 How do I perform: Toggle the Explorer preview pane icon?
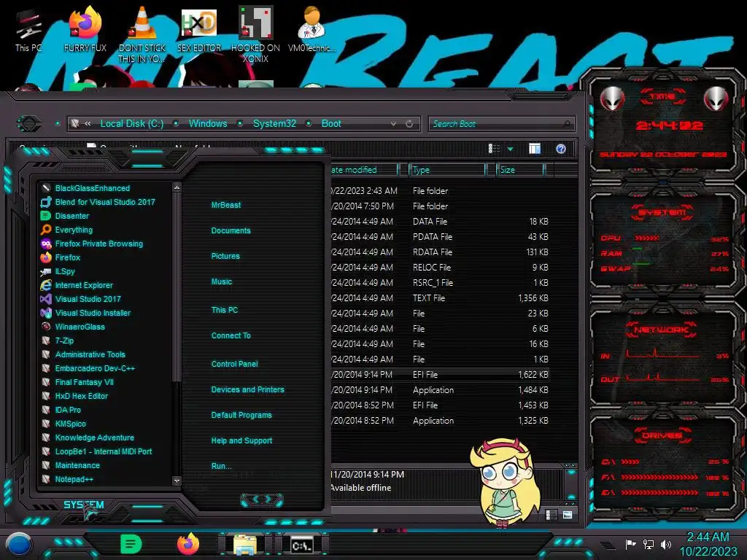tap(535, 149)
